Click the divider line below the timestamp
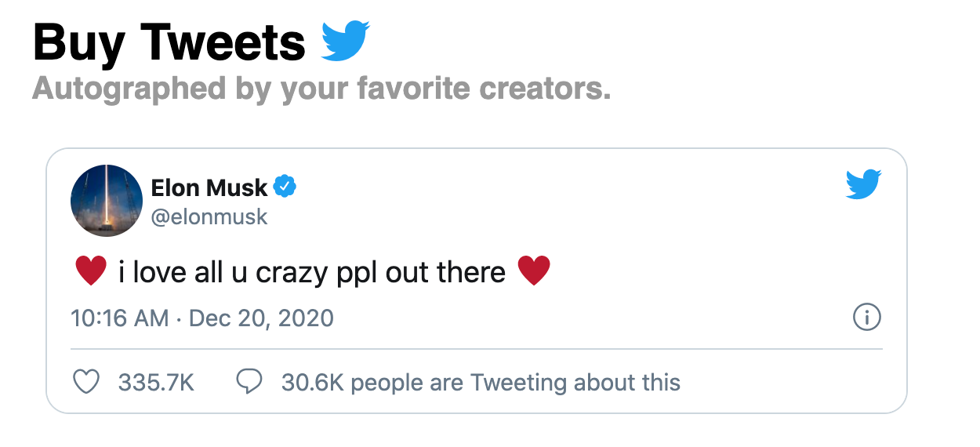980x447 pixels. [477, 348]
